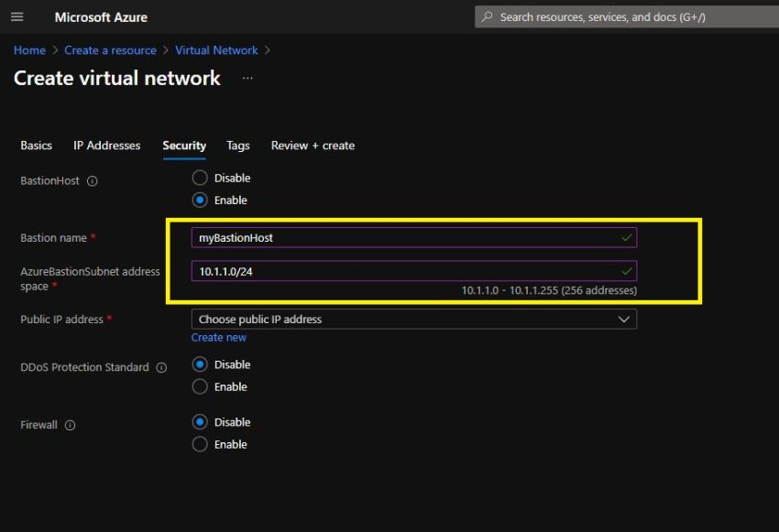Select the Review + create tab
779x532 pixels.
[x=312, y=146]
